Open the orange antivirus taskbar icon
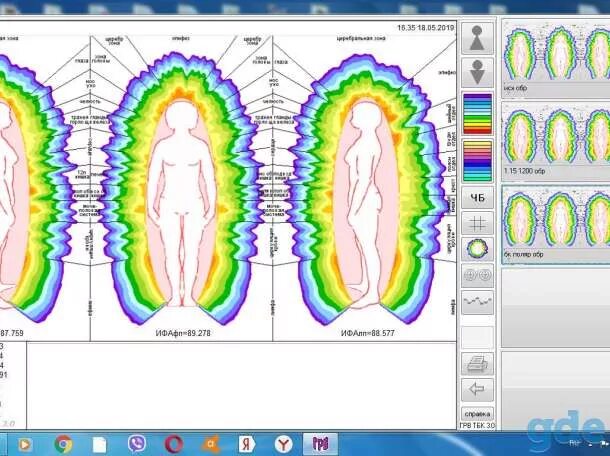Image resolution: width=610 pixels, height=456 pixels. (x=210, y=444)
